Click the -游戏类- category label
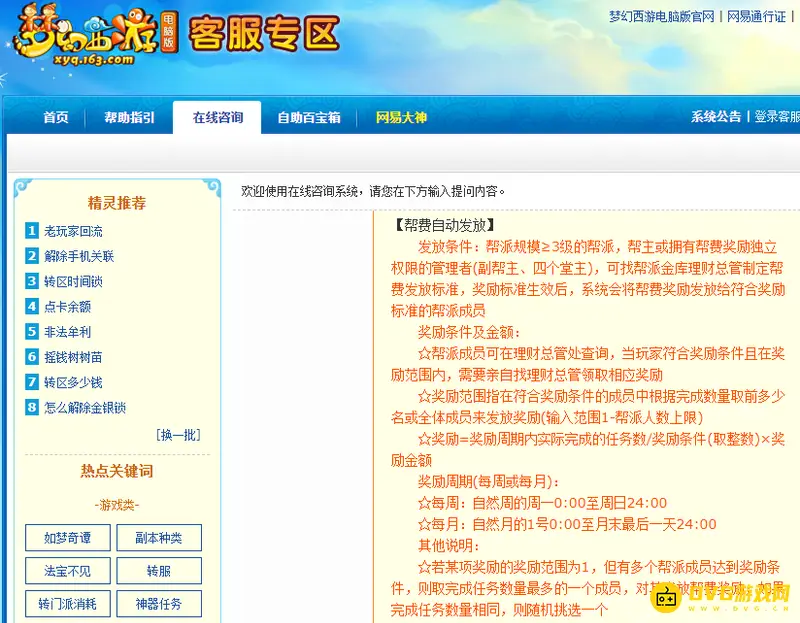Viewport: 800px width, 623px height. pos(117,505)
